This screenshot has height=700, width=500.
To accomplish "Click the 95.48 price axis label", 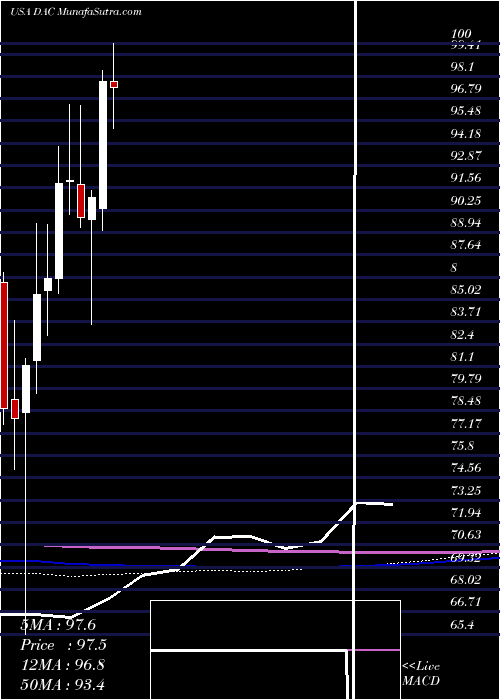I will pos(466,111).
